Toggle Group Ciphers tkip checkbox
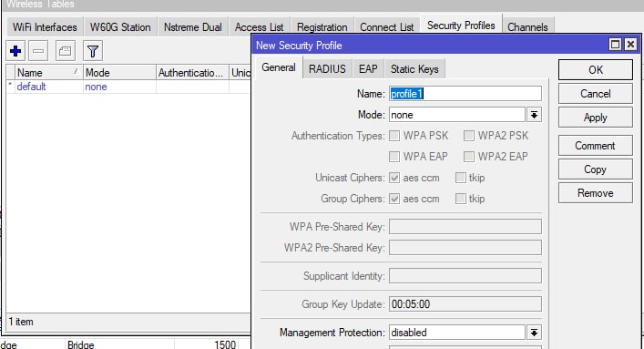 click(461, 199)
